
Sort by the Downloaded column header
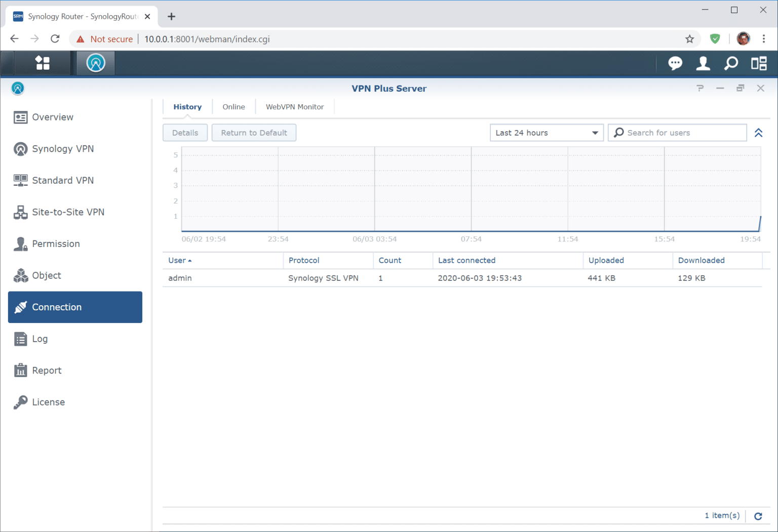718,260
